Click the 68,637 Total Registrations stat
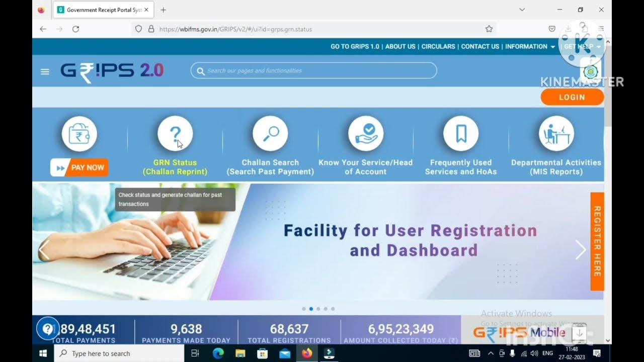The height and width of the screenshot is (362, 644). click(289, 334)
